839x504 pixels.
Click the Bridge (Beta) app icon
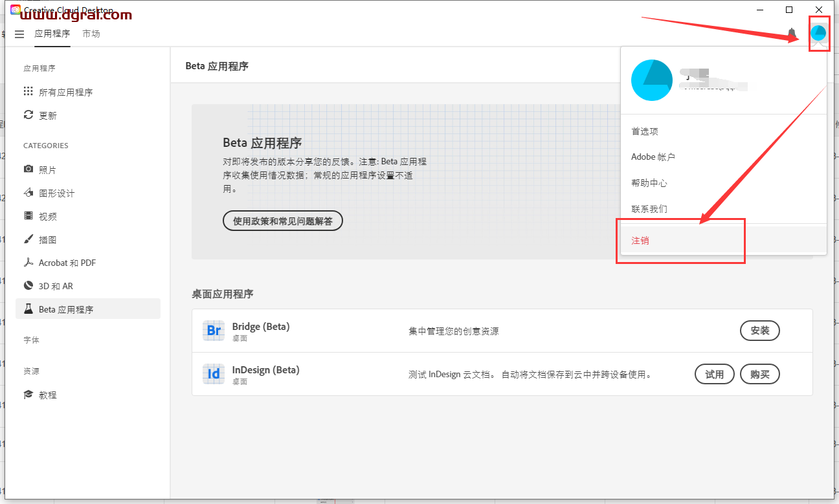click(214, 331)
